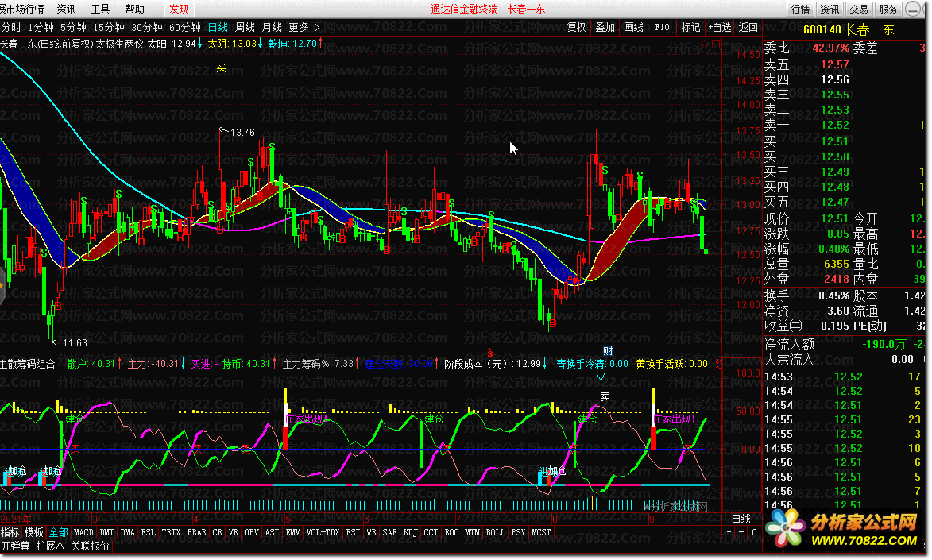Viewport: 932px width, 560px height.
Task: Open the 工具 menu
Action: [100, 9]
